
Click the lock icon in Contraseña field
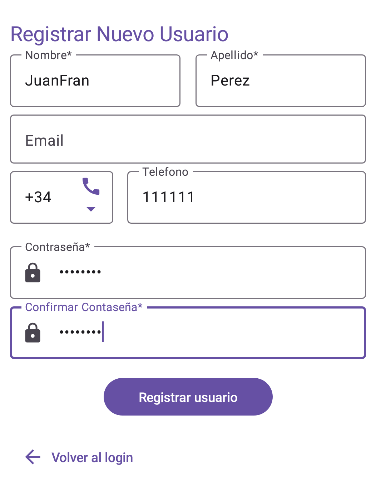coord(33,273)
